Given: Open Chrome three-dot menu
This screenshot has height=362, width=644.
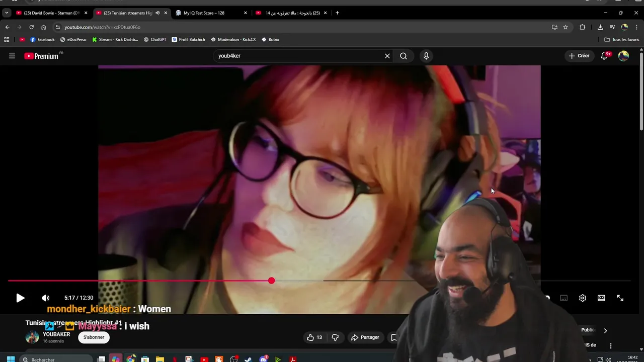Looking at the screenshot, I should [x=637, y=27].
